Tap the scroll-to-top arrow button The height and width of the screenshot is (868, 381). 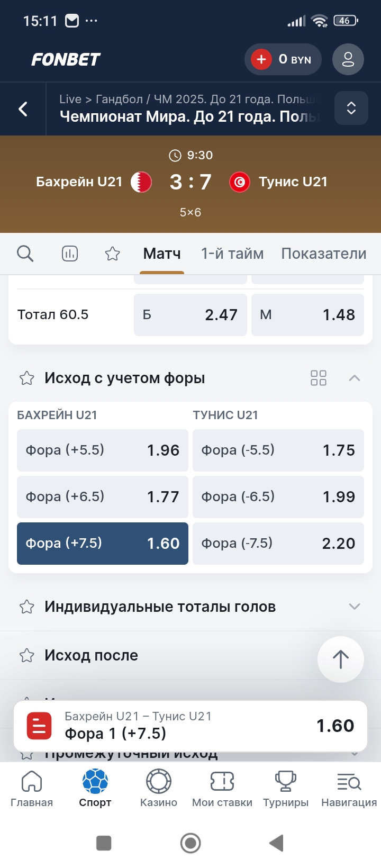tap(340, 659)
